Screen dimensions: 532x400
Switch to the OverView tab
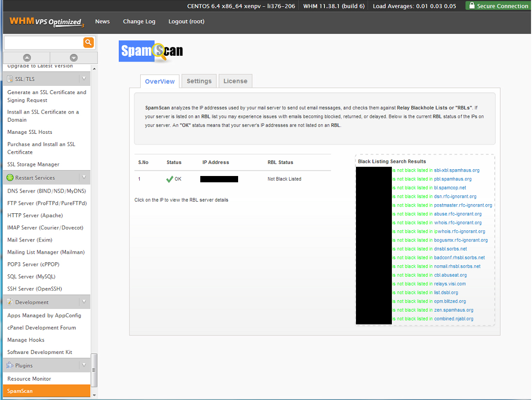(160, 81)
